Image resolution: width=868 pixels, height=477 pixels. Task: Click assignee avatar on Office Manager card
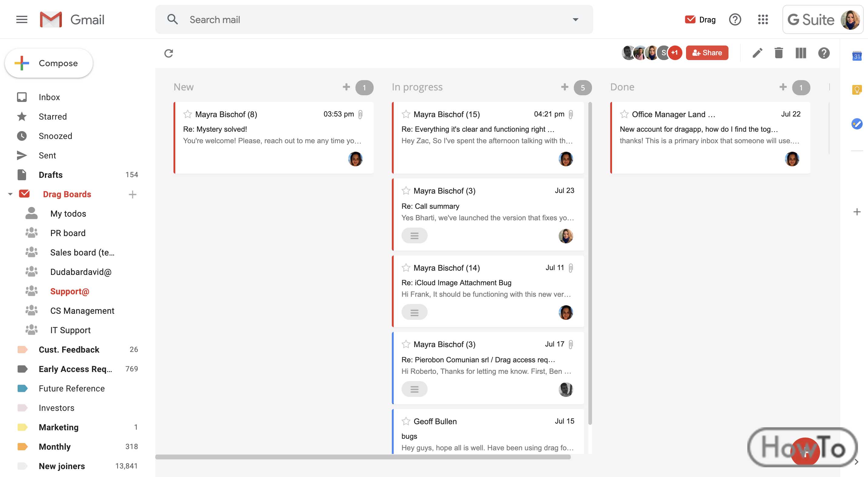792,159
